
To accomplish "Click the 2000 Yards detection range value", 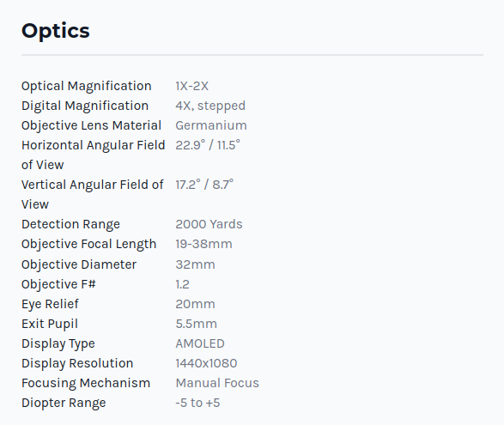I will 209,224.
